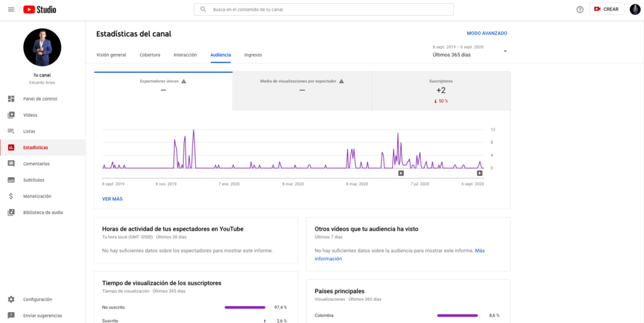
Task: Click the 97,4 % value
Action: 280,307
